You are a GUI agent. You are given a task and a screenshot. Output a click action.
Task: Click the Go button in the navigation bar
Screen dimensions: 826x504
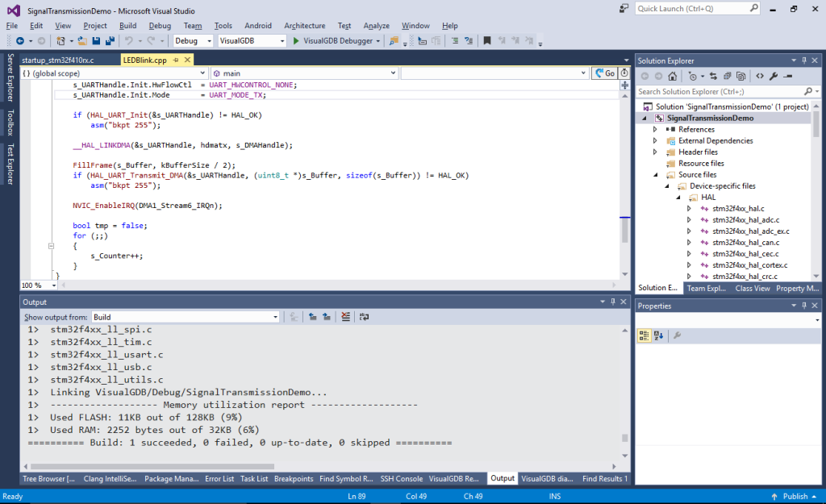point(605,73)
